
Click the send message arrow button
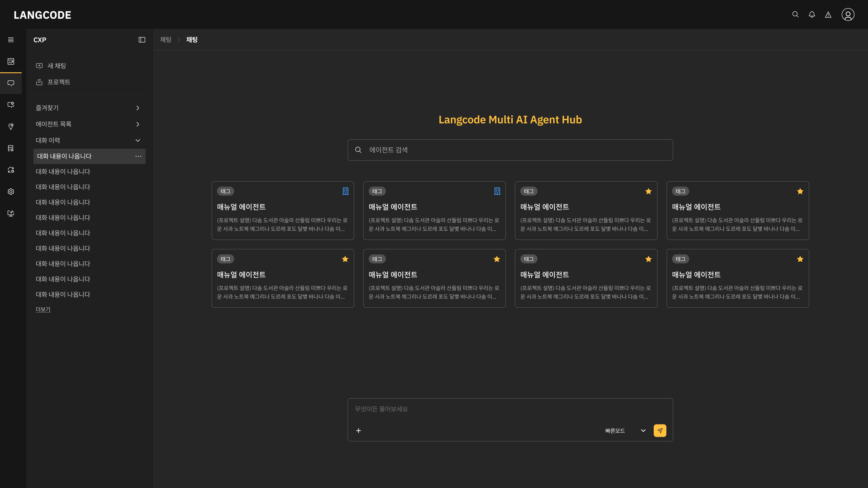[x=660, y=430]
